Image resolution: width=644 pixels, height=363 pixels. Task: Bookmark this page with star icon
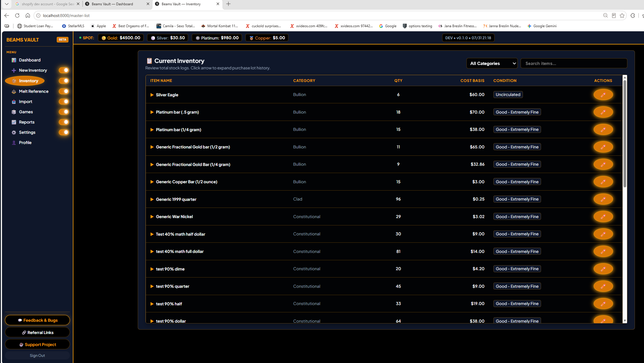pos(622,16)
